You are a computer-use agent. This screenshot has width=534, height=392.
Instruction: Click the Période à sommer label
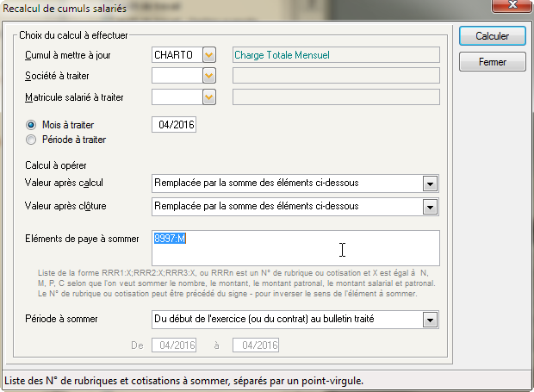pyautogui.click(x=61, y=319)
